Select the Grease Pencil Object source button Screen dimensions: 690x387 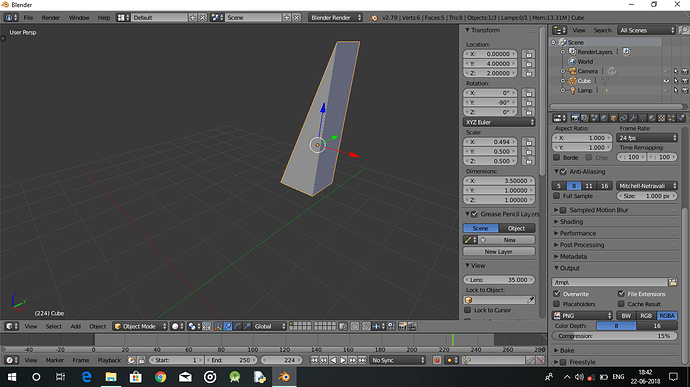(517, 228)
